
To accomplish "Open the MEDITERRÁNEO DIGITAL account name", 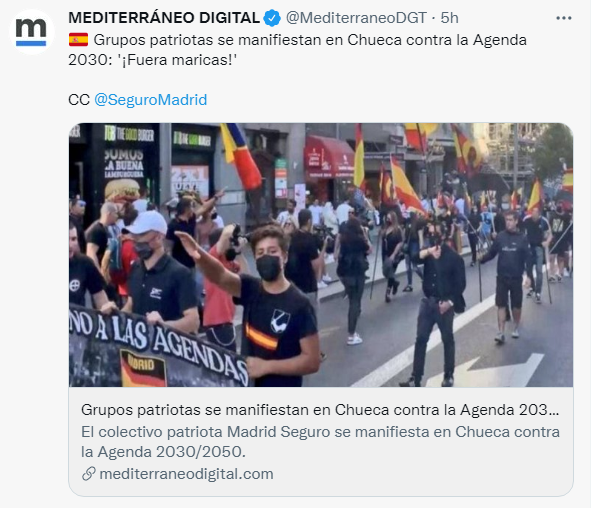I will point(164,18).
